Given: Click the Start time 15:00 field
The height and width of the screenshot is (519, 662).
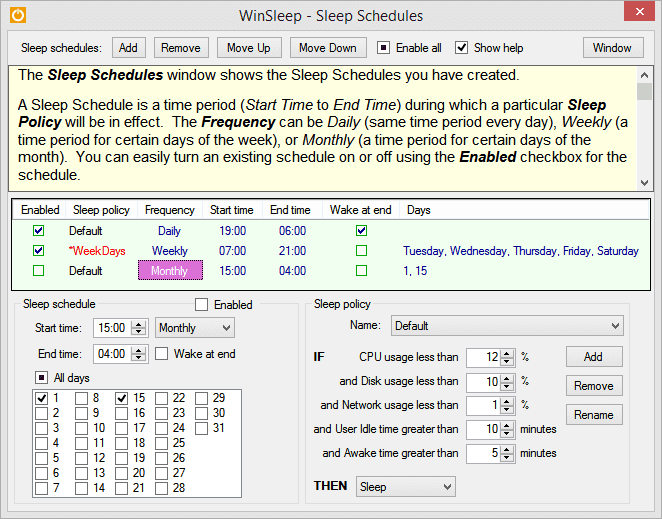Looking at the screenshot, I should click(x=112, y=328).
